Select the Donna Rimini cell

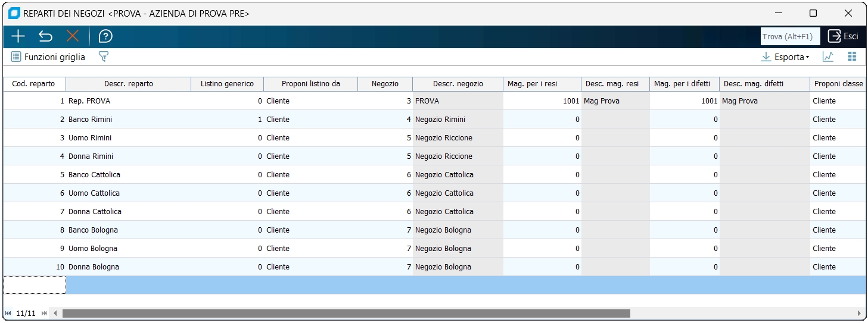coord(128,156)
